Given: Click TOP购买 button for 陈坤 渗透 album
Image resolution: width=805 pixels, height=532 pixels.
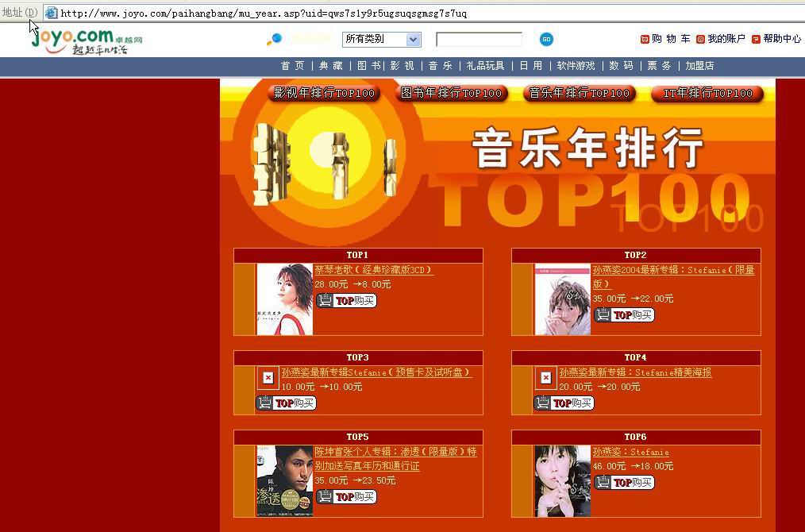Looking at the screenshot, I should [x=347, y=496].
